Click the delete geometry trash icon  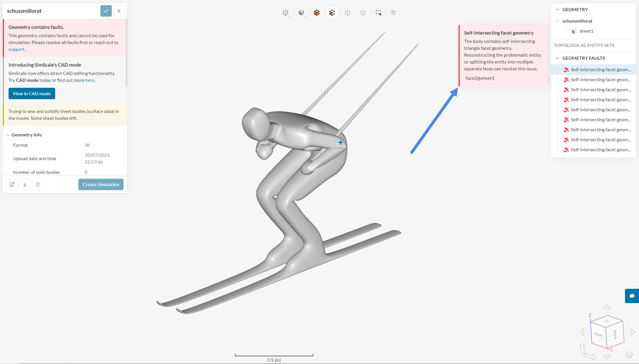pos(38,184)
